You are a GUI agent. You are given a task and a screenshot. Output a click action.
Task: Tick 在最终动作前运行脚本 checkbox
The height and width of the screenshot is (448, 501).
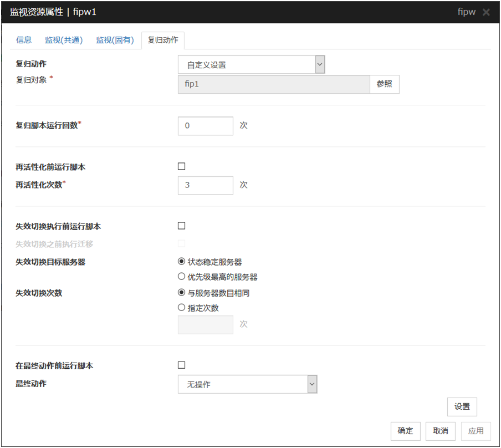tap(181, 365)
